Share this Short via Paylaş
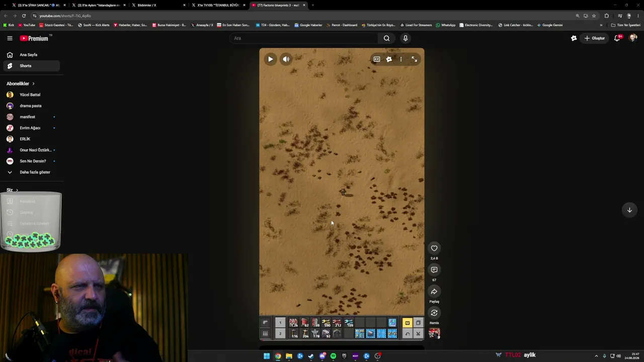Screen dimensions: 644x362 [x=434, y=292]
